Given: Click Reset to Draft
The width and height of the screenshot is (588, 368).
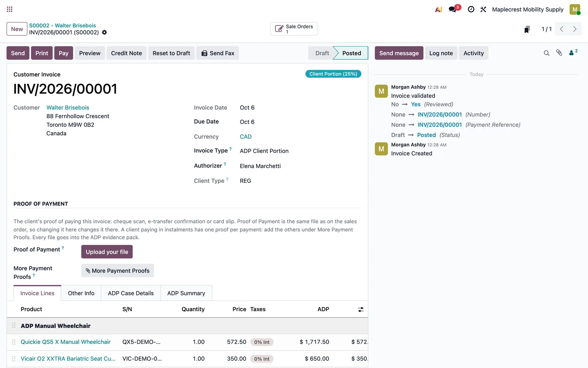Looking at the screenshot, I should tap(171, 53).
